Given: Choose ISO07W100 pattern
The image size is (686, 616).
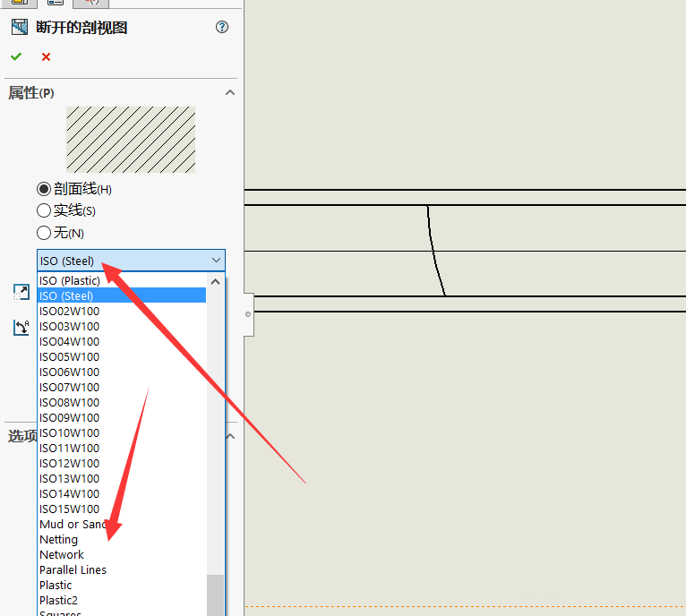Looking at the screenshot, I should 122,387.
